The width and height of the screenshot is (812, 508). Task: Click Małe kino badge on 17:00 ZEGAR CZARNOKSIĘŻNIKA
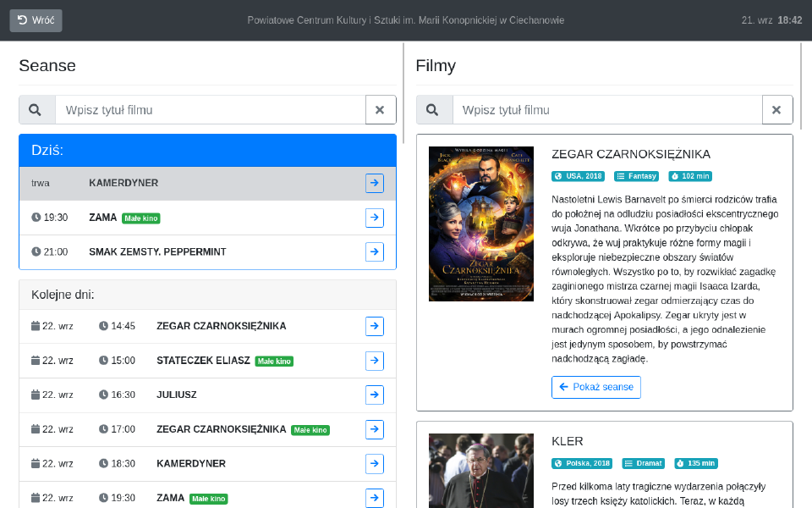[310, 430]
